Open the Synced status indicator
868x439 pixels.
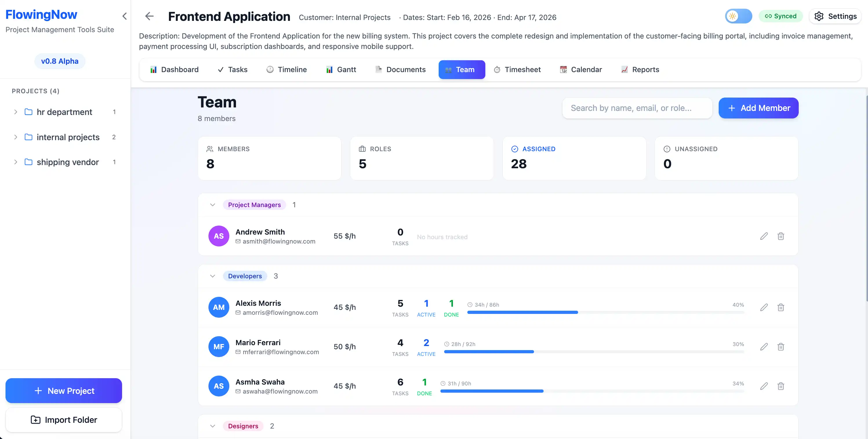781,16
